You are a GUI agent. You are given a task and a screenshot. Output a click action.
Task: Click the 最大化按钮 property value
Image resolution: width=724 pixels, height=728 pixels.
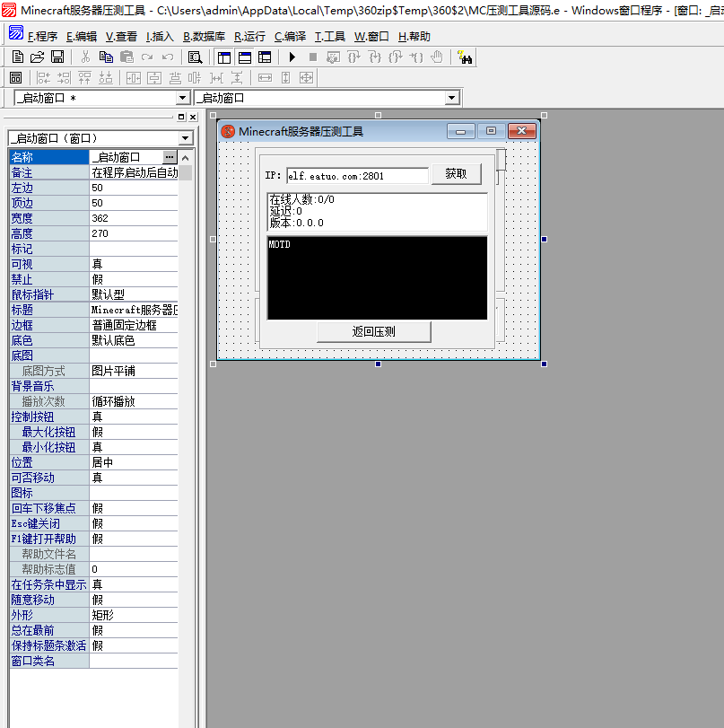(x=134, y=432)
